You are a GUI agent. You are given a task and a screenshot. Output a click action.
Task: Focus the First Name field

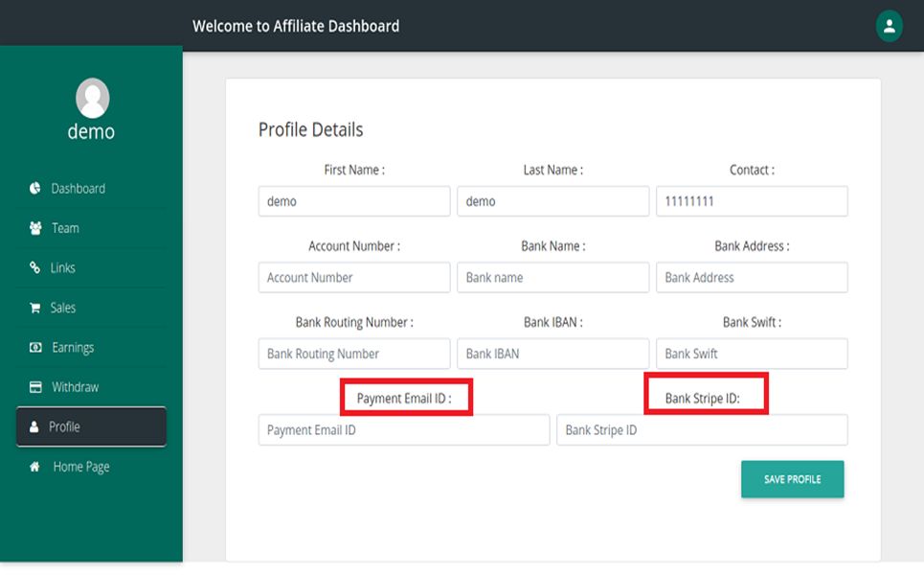coord(354,201)
